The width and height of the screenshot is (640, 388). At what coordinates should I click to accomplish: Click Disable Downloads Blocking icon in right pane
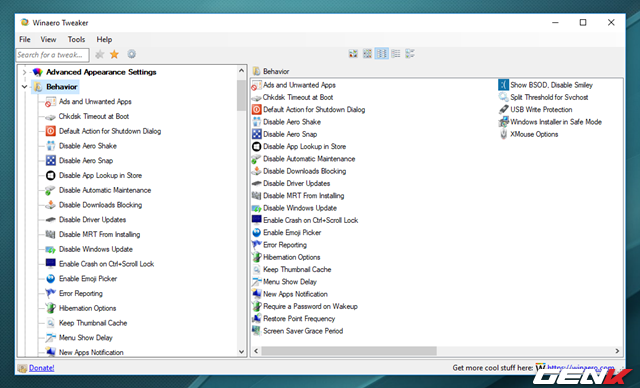[x=256, y=171]
